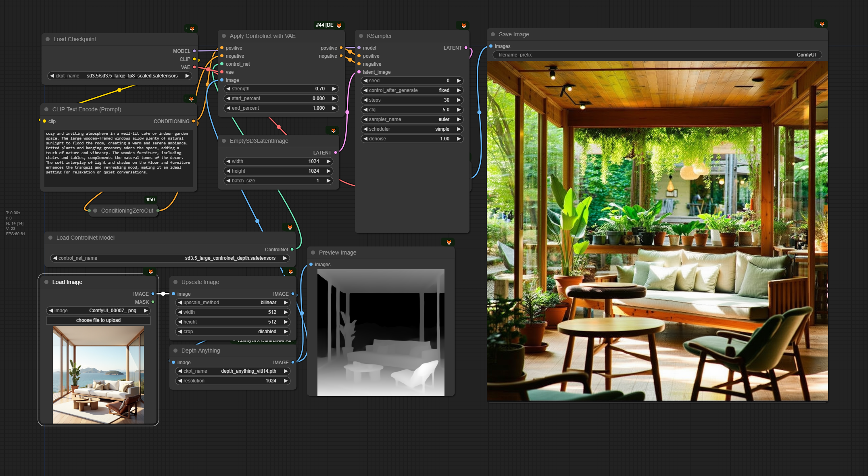This screenshot has height=476, width=868.
Task: Increase the steps value with right arrow
Action: pyautogui.click(x=459, y=100)
